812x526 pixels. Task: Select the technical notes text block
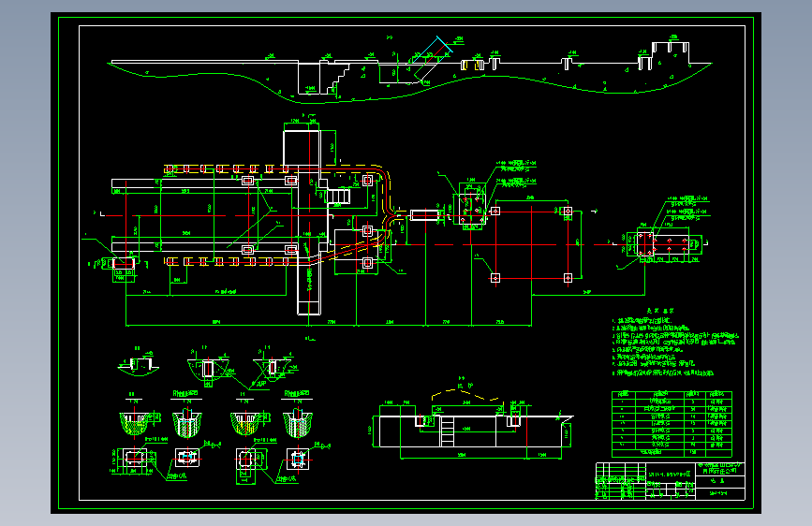tap(674, 342)
